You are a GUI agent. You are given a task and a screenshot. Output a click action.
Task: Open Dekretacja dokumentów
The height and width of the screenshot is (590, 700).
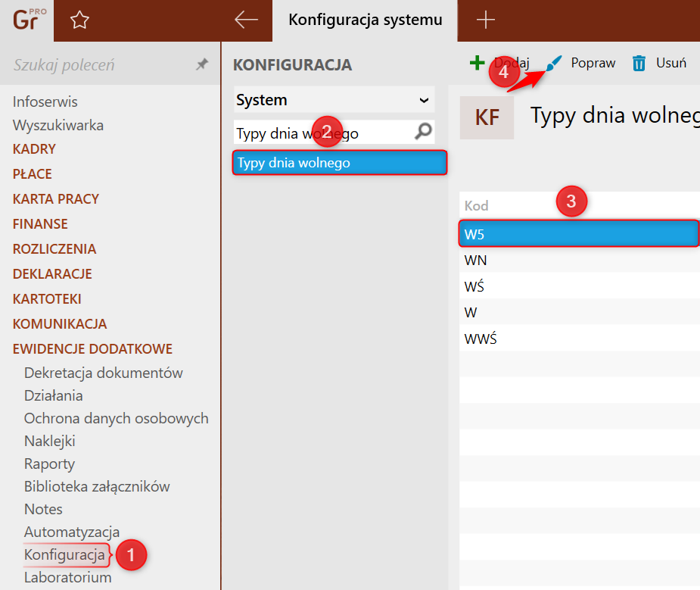coord(104,373)
